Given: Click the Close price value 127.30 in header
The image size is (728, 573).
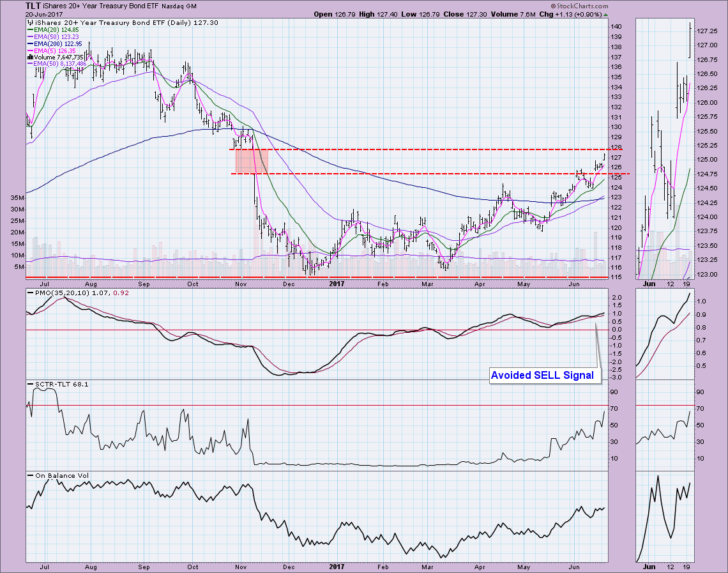Looking at the screenshot, I should pos(474,13).
